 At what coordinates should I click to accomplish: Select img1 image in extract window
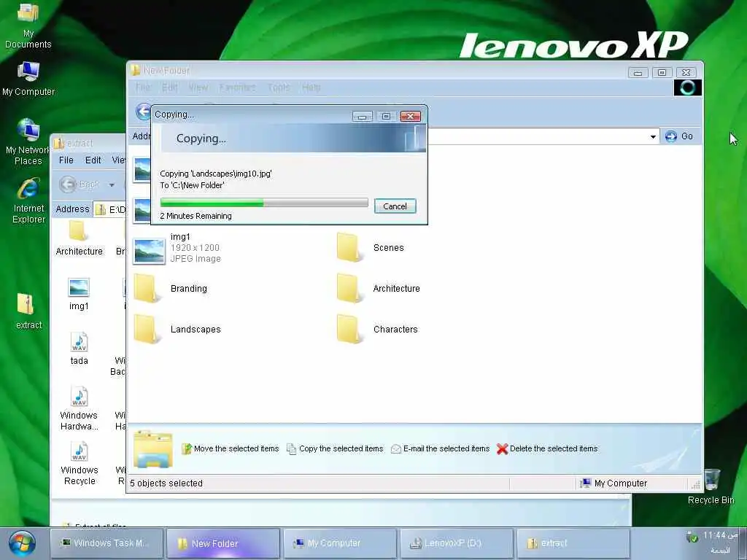pyautogui.click(x=79, y=295)
